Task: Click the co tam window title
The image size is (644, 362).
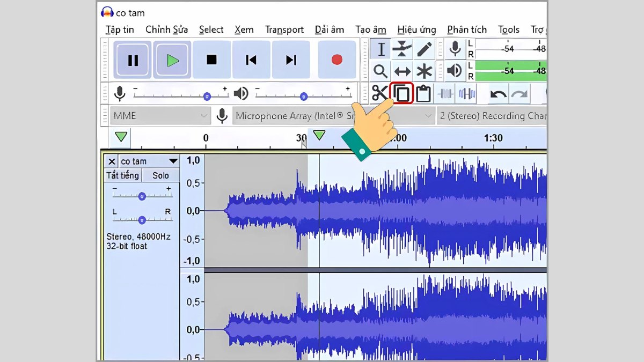Action: 130,13
